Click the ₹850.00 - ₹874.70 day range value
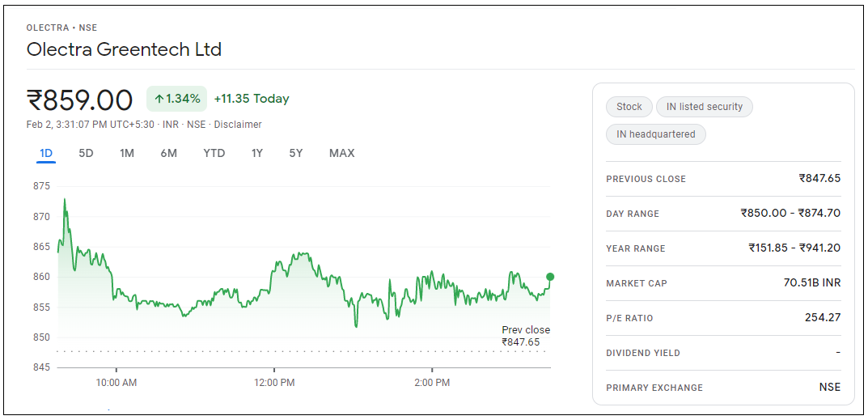This screenshot has height=420, width=868. [790, 214]
